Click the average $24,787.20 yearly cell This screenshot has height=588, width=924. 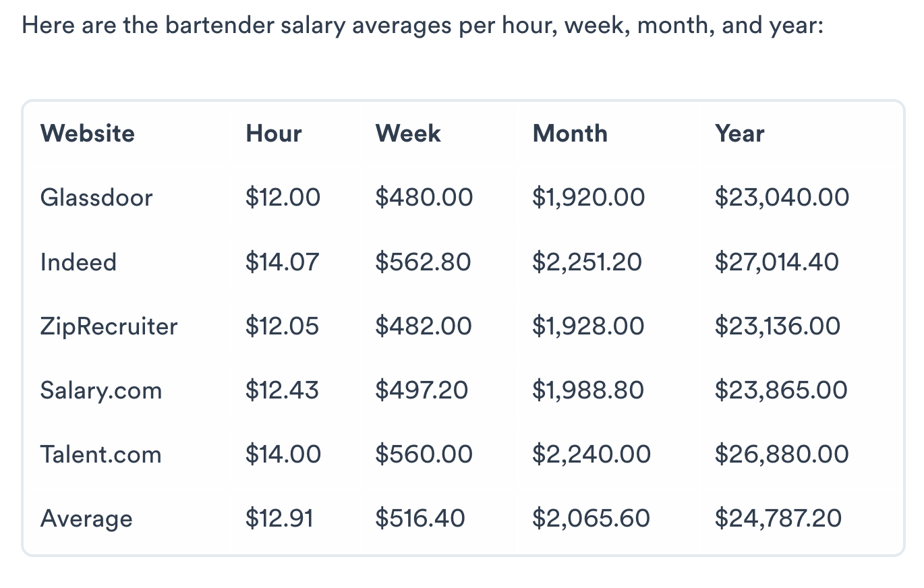pos(778,519)
